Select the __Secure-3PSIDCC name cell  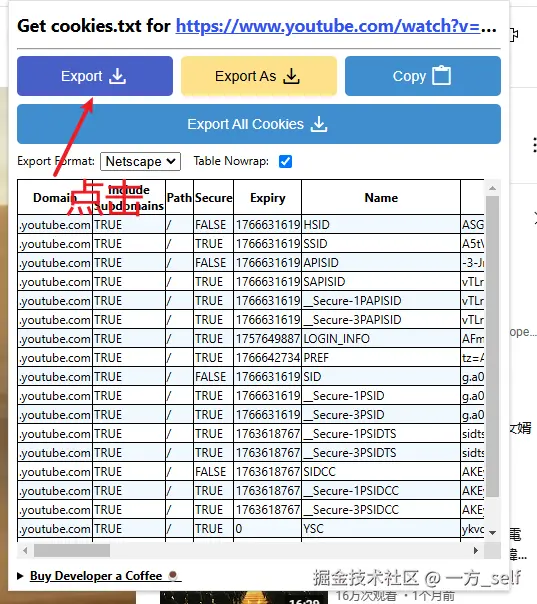pos(381,510)
